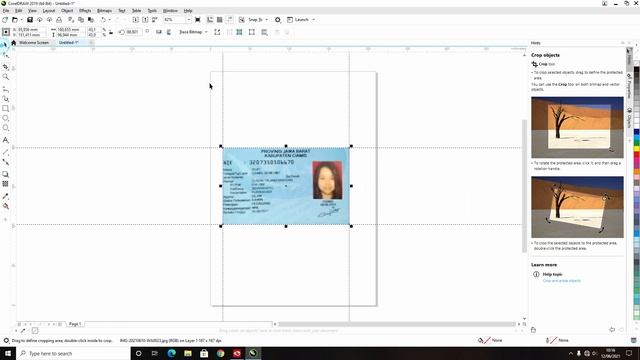The height and width of the screenshot is (360, 640).
Task: Switch to the Welcome Screen tab
Action: tap(33, 42)
